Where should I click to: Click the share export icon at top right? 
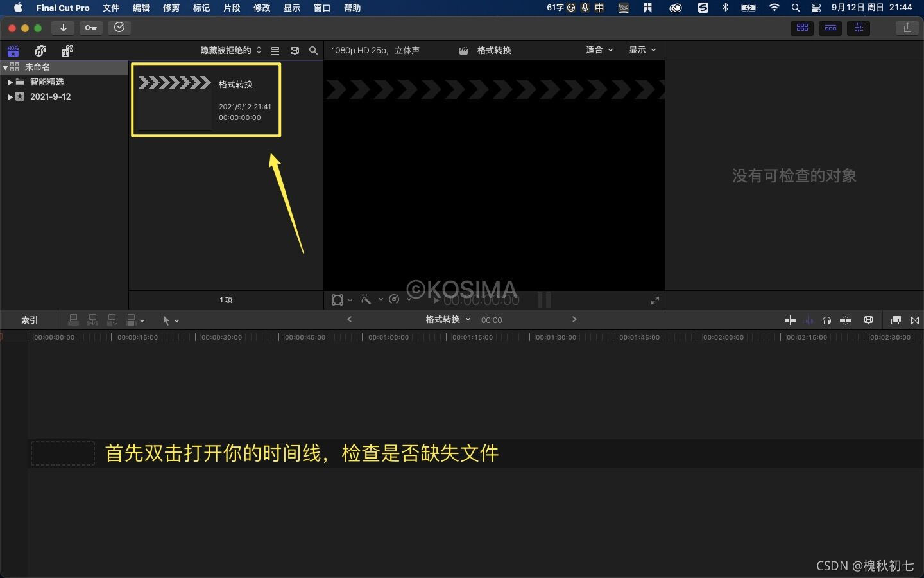pyautogui.click(x=907, y=28)
